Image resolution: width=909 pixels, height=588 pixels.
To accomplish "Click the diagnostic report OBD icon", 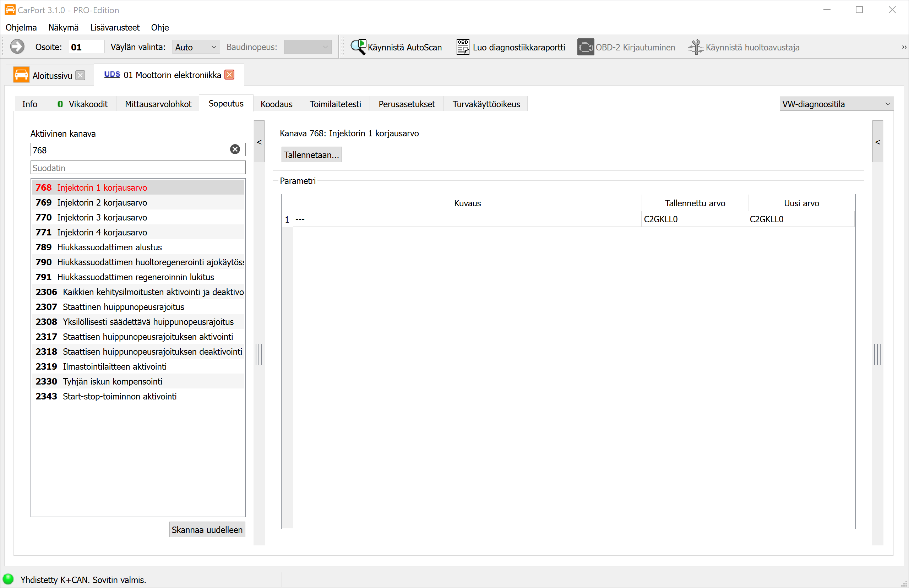I will [463, 47].
